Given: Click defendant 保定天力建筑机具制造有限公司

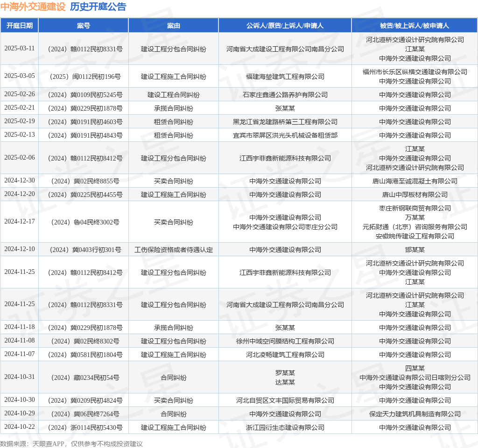Looking at the screenshot, I should point(415,414).
